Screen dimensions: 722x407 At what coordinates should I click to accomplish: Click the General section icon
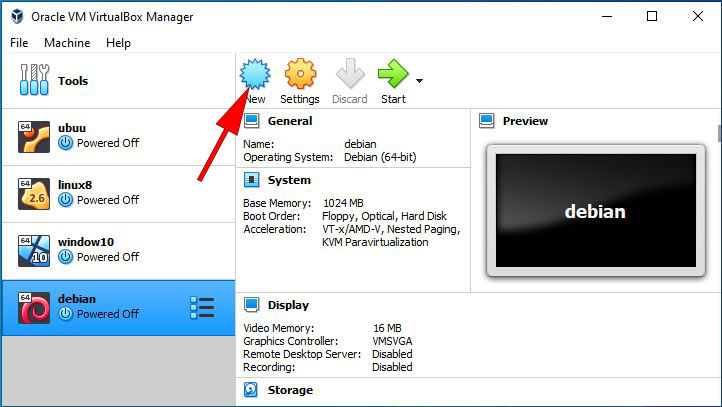click(x=251, y=121)
